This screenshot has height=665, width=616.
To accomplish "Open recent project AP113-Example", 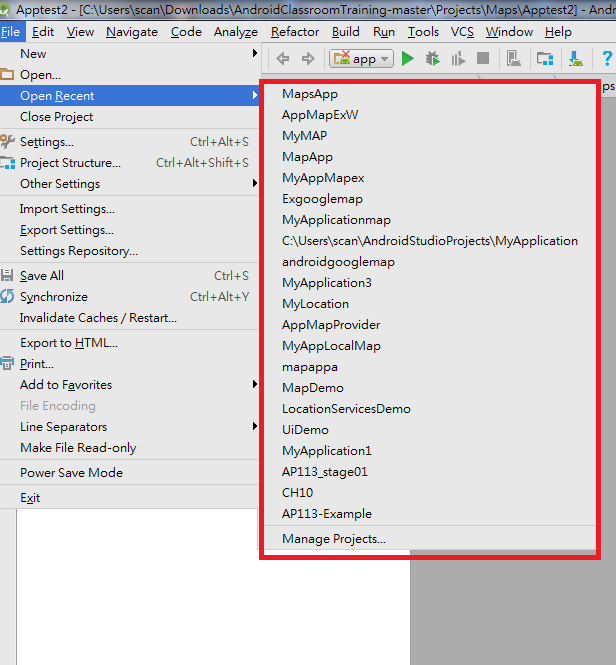I will click(x=430, y=514).
